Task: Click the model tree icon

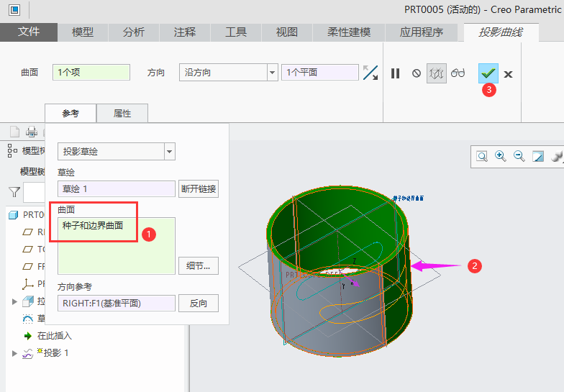Action: tap(13, 151)
